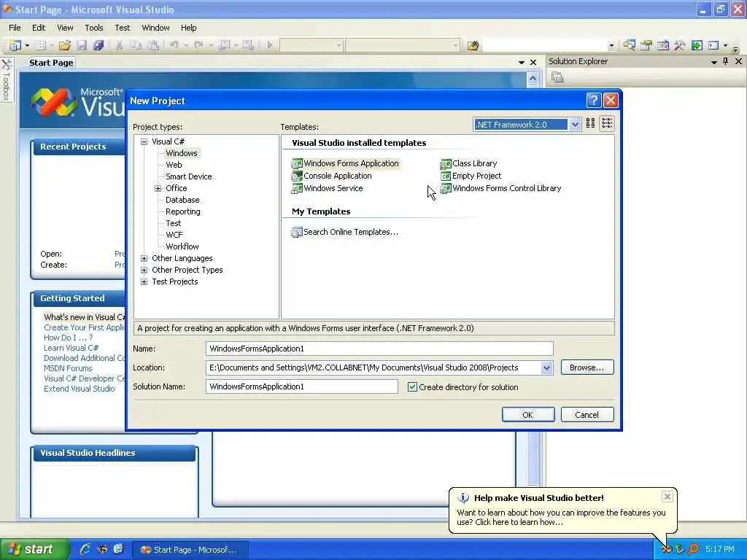Select Database project type

182,200
